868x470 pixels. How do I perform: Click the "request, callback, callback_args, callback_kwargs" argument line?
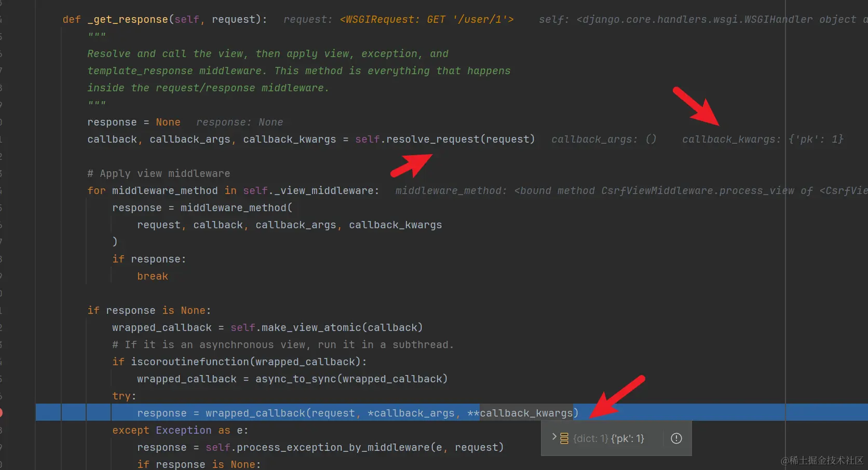click(x=290, y=225)
